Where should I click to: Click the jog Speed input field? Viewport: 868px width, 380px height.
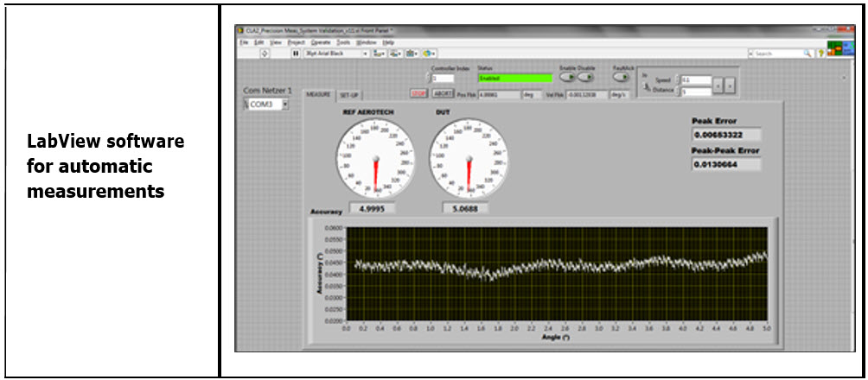pos(697,80)
